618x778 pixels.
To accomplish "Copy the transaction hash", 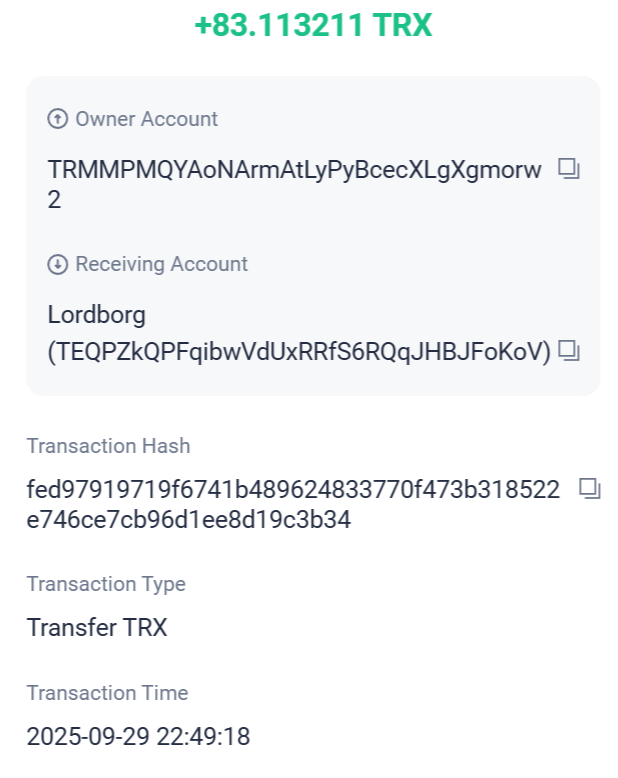I will [x=590, y=488].
